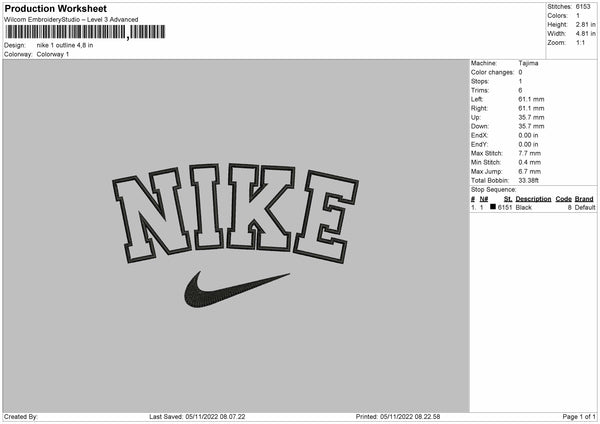Click the Height value 2.81 in
This screenshot has width=600, height=424.
[x=585, y=24]
